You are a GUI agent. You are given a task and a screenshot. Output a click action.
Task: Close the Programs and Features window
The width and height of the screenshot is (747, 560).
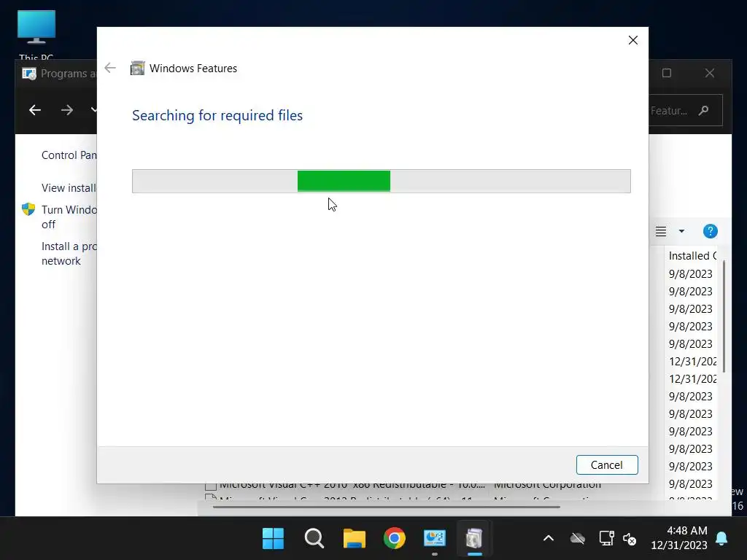709,73
